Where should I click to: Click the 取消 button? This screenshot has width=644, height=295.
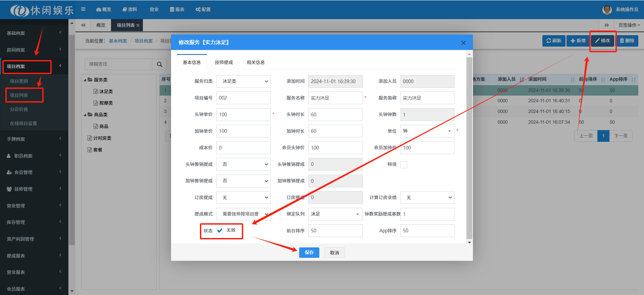pos(334,253)
